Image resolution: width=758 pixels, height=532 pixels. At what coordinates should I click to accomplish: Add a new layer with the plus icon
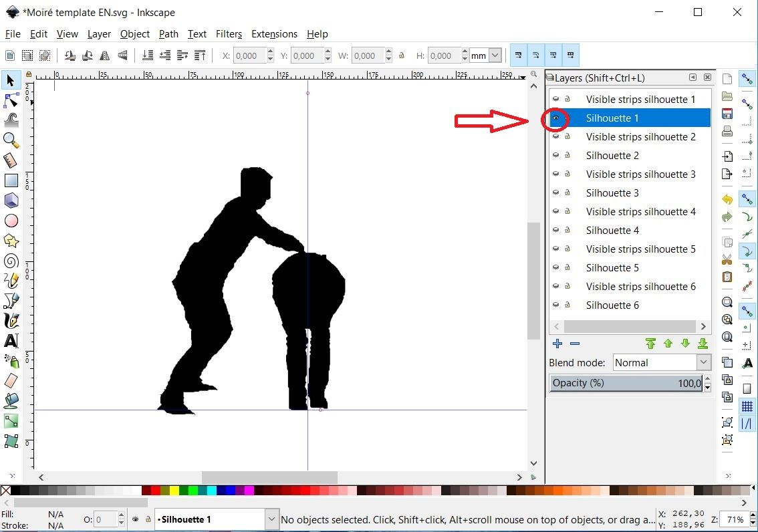click(557, 344)
